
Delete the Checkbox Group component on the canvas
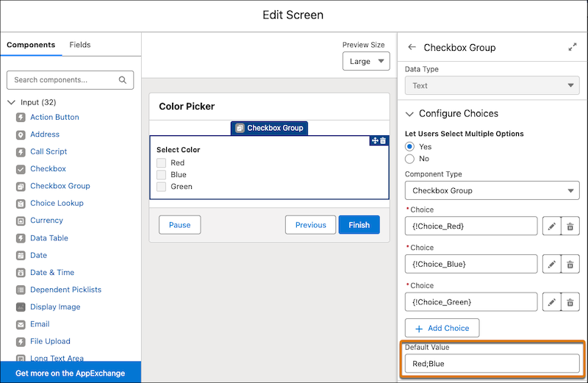(383, 140)
